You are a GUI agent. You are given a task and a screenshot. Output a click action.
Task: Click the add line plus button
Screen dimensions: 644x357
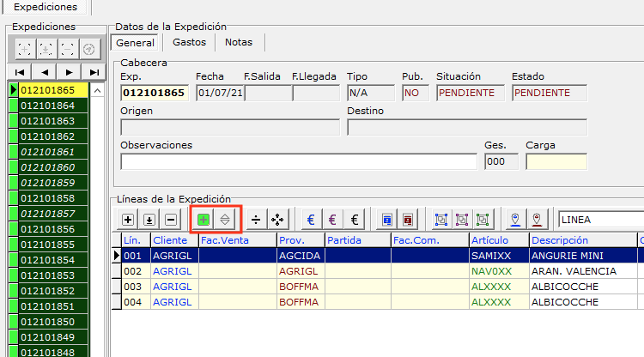pos(128,220)
